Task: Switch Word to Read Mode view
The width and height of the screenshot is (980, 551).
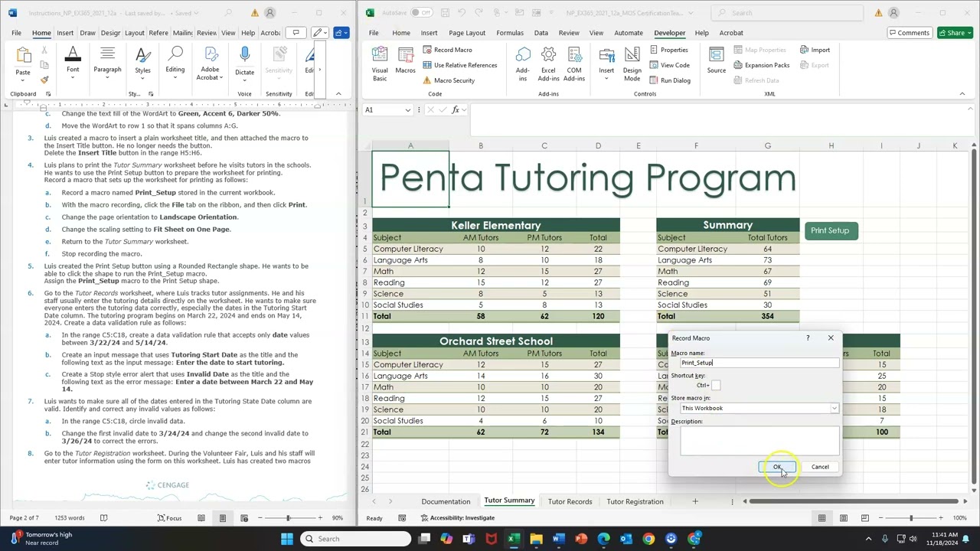Action: point(201,518)
